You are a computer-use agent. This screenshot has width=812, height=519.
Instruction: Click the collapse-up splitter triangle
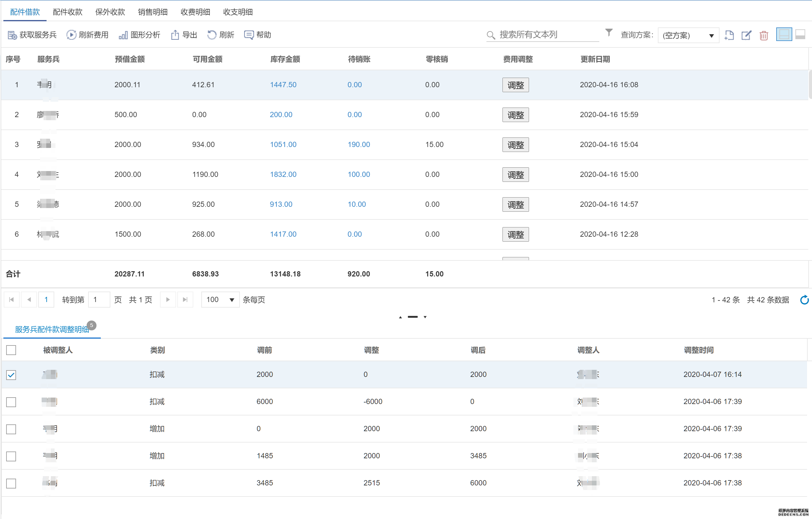point(400,317)
